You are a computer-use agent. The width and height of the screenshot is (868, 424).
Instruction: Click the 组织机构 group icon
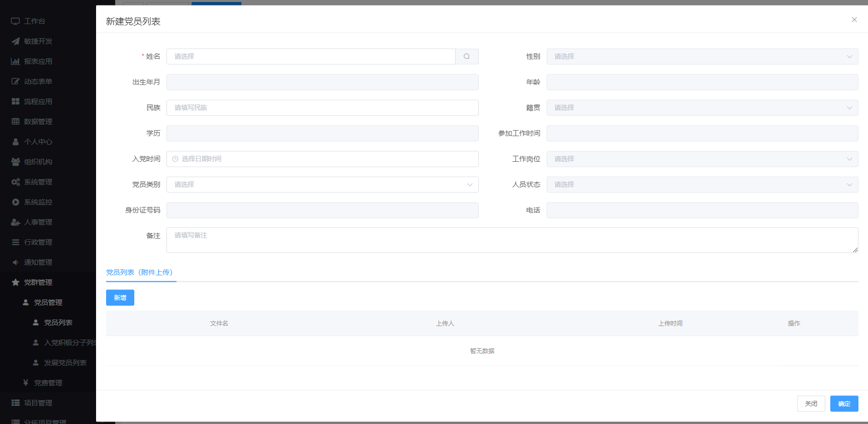16,162
